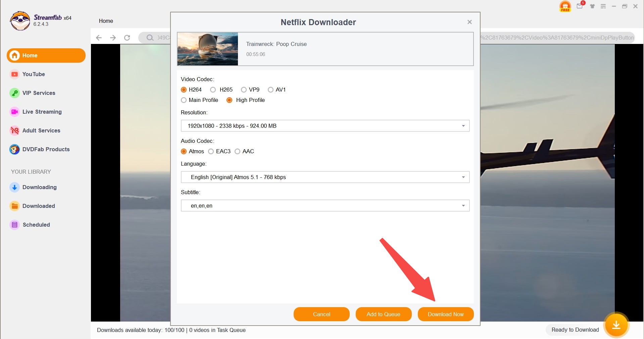
Task: Click the StreamFab sloth logo
Action: (x=20, y=21)
